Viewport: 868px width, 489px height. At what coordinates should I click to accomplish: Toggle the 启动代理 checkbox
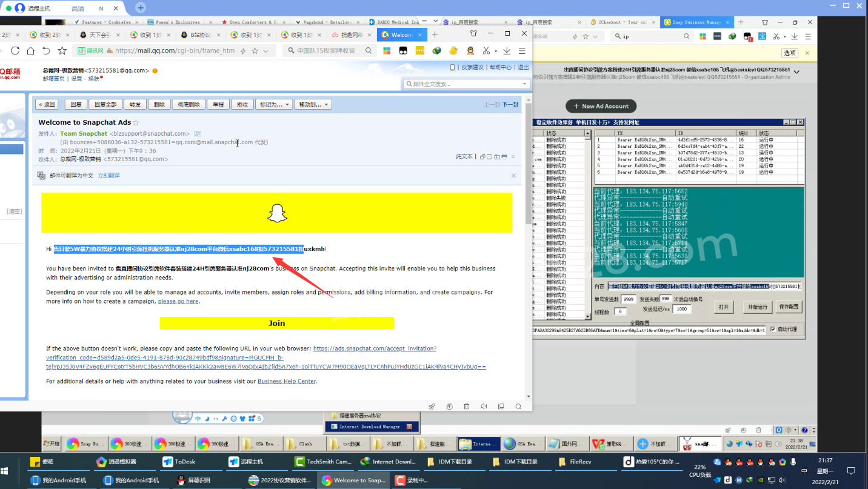(x=773, y=330)
